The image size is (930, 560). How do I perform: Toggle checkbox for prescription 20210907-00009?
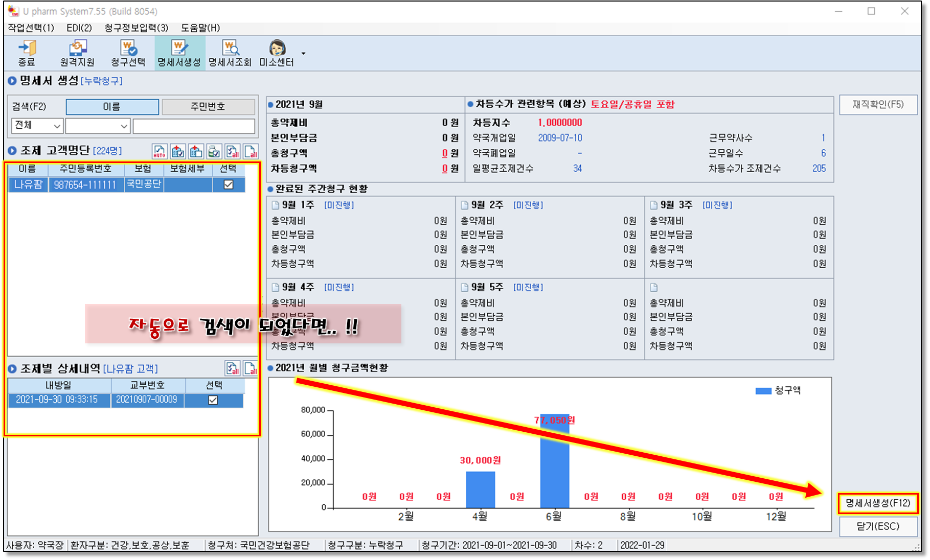tap(213, 400)
